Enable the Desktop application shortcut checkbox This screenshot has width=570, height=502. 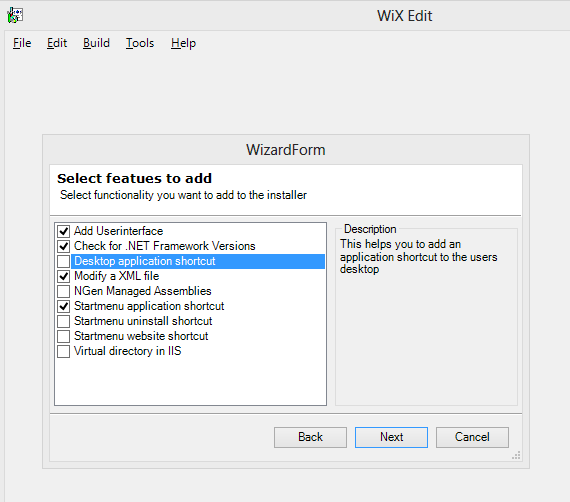(64, 261)
